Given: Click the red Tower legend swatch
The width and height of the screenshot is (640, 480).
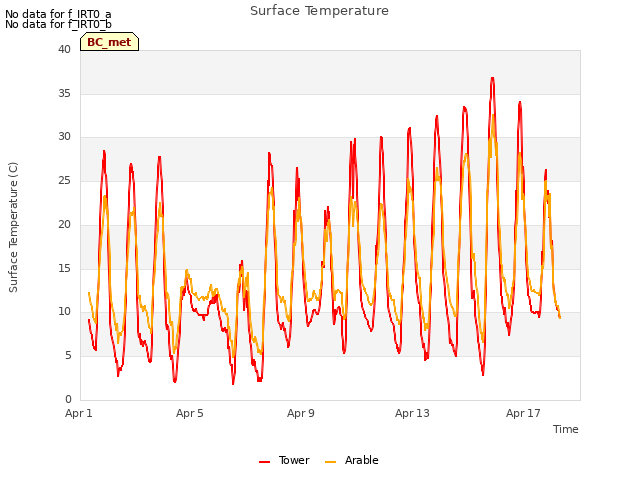Looking at the screenshot, I should click(264, 462).
